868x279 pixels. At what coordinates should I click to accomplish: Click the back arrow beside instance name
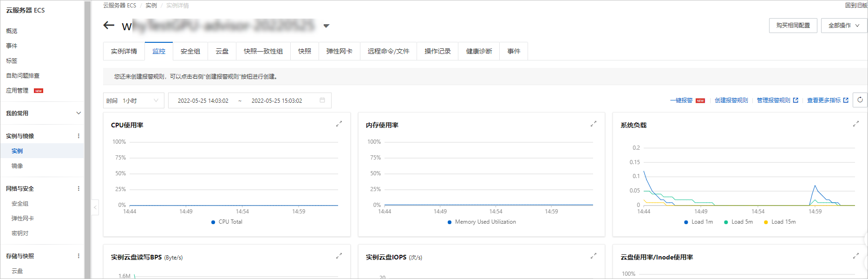(109, 25)
